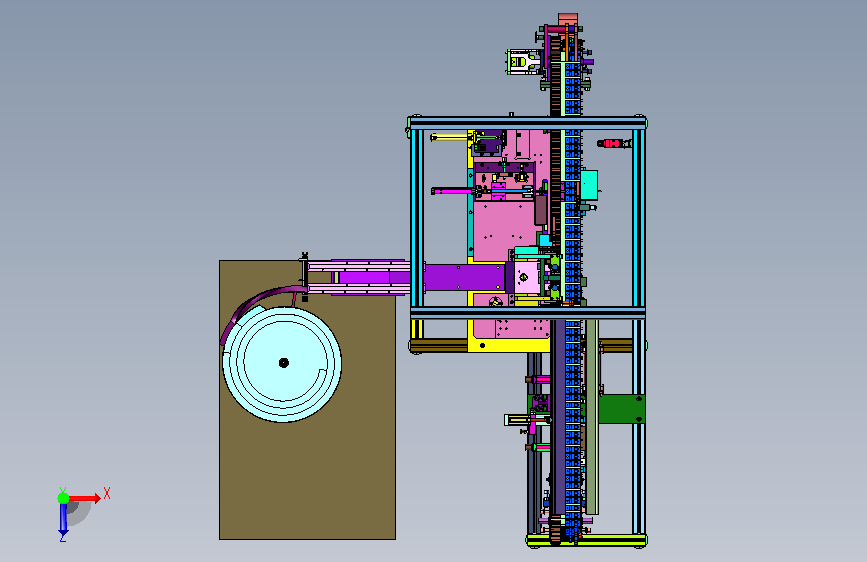Click the blue Z axis of the view triad
This screenshot has height=562, width=867.
(63, 519)
